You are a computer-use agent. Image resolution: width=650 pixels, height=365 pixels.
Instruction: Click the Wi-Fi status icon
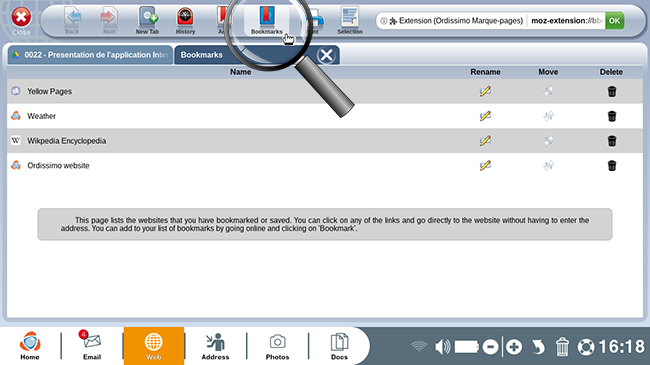pos(419,346)
